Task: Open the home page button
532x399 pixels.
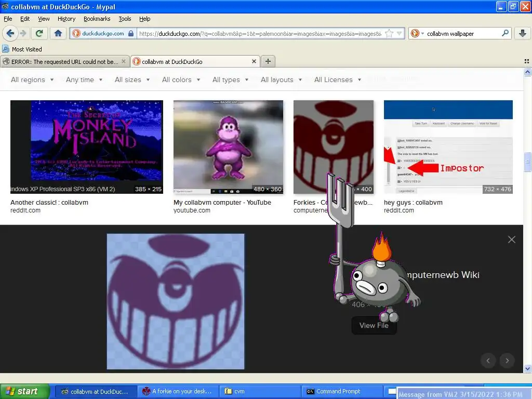Action: click(x=58, y=33)
